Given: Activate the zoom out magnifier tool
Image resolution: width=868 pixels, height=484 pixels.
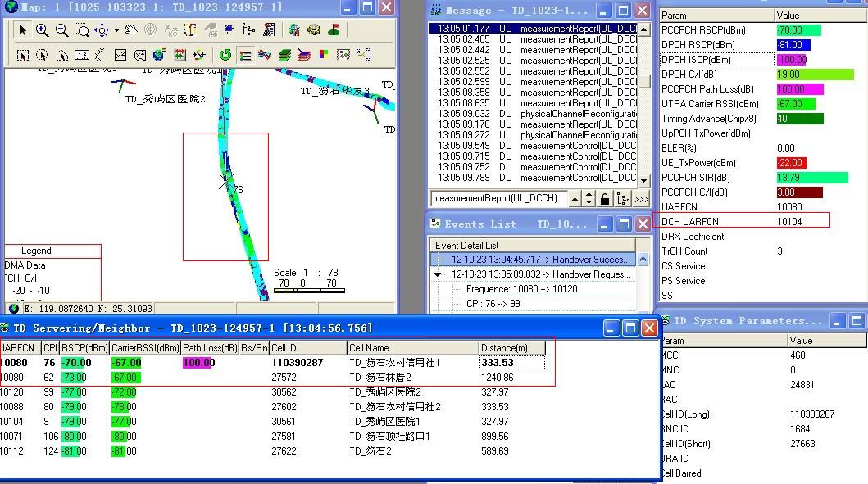Looking at the screenshot, I should pyautogui.click(x=62, y=29).
